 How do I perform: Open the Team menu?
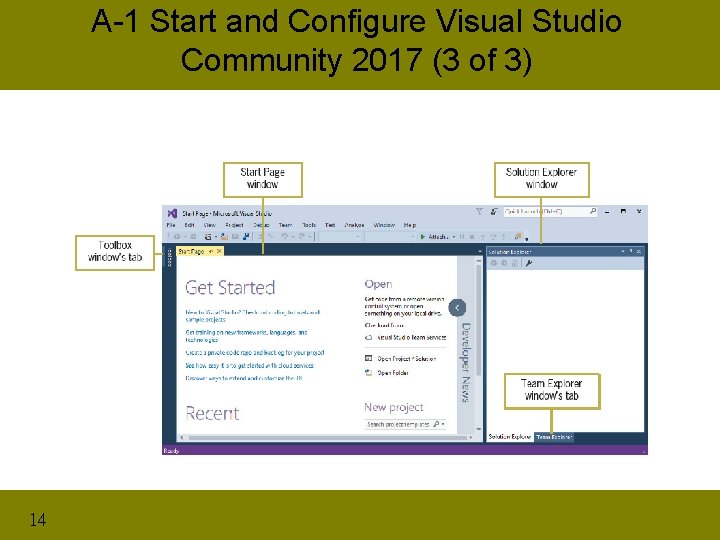point(285,225)
